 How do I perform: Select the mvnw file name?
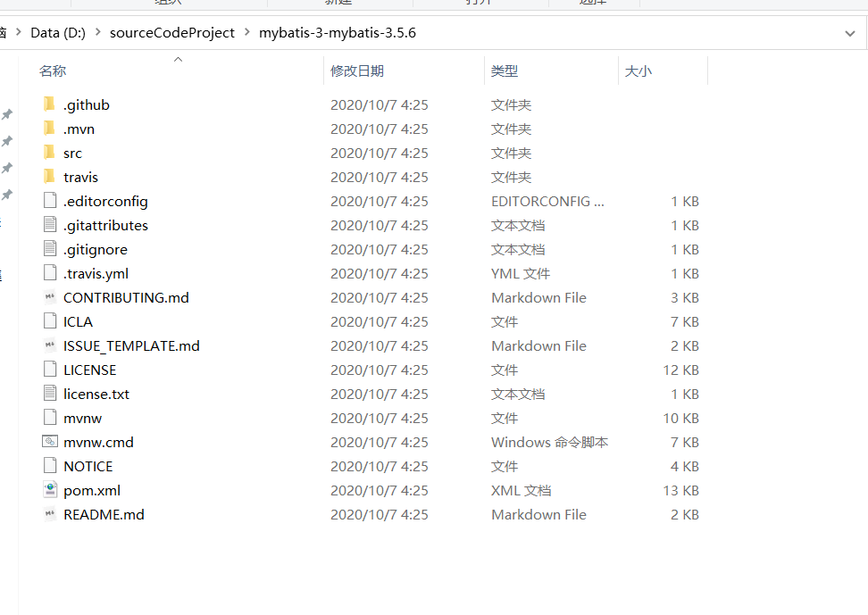tap(82, 419)
